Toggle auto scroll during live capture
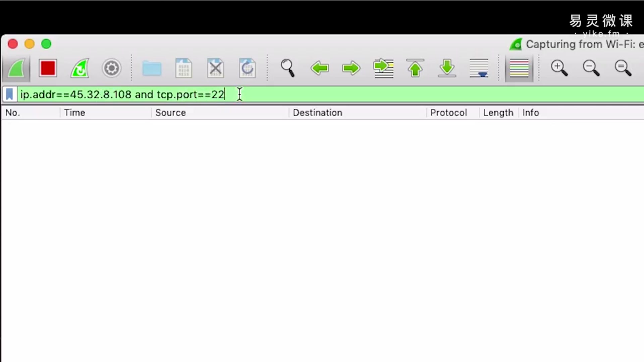The image size is (644, 362). coord(479,68)
